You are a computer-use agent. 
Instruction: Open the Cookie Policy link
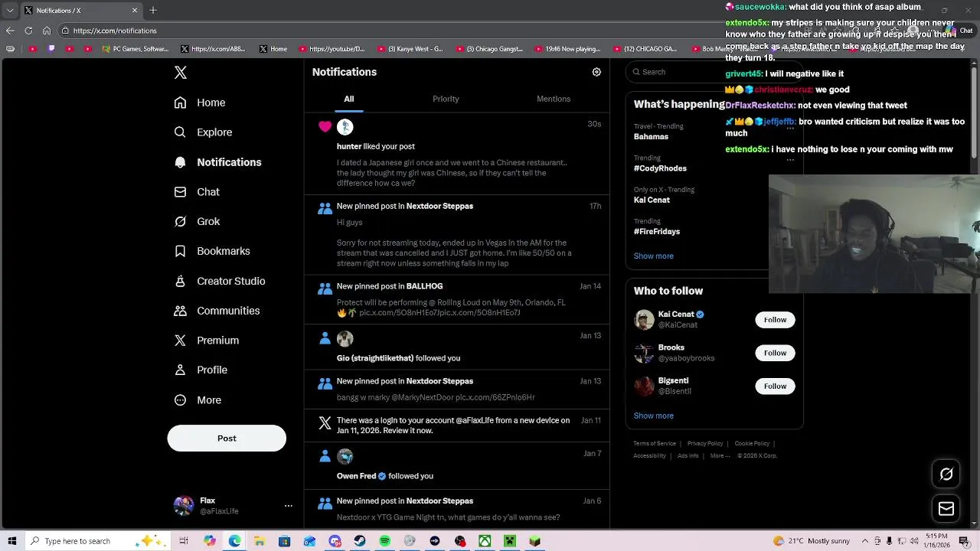752,444
